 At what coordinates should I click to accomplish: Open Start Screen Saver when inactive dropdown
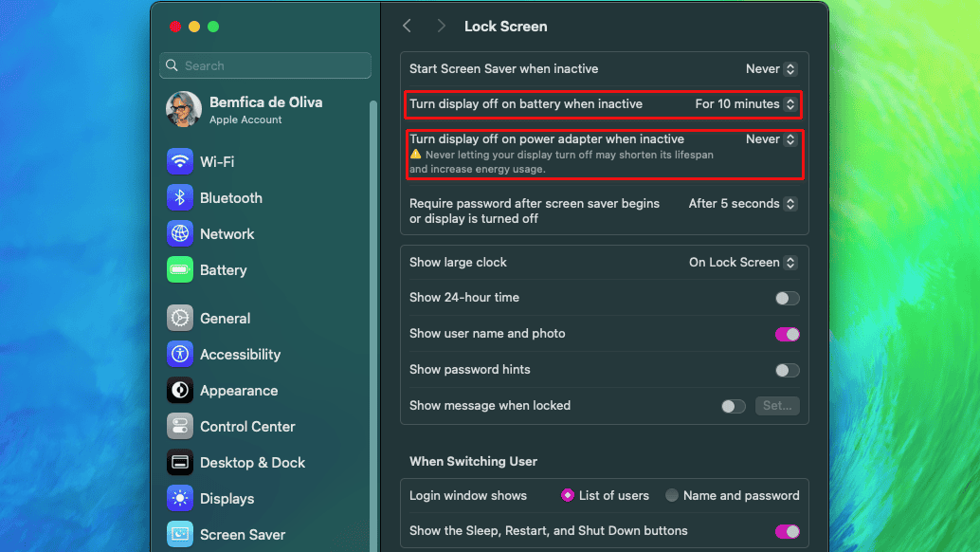point(771,69)
